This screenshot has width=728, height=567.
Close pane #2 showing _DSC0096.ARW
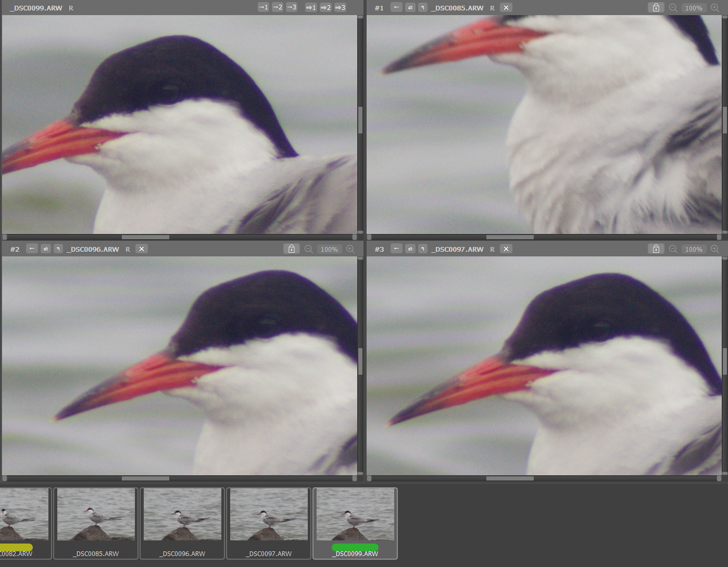click(141, 249)
